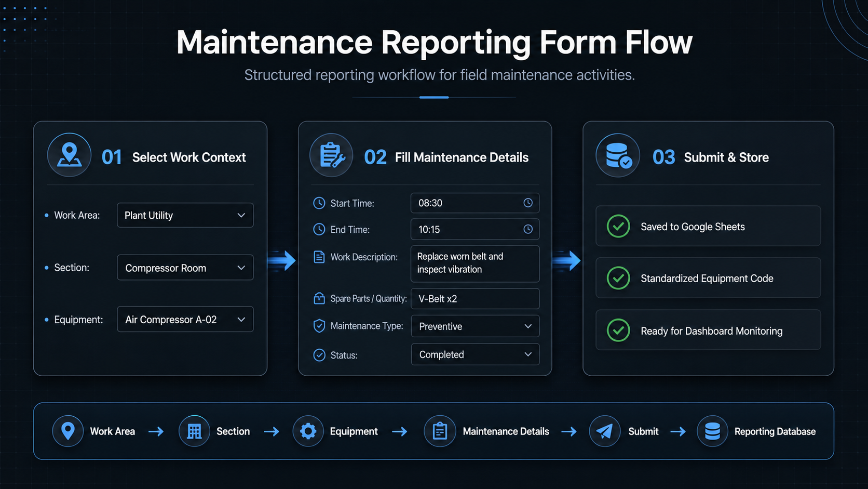The height and width of the screenshot is (489, 868).
Task: Click the clock picker inside End Time field
Action: 528,229
